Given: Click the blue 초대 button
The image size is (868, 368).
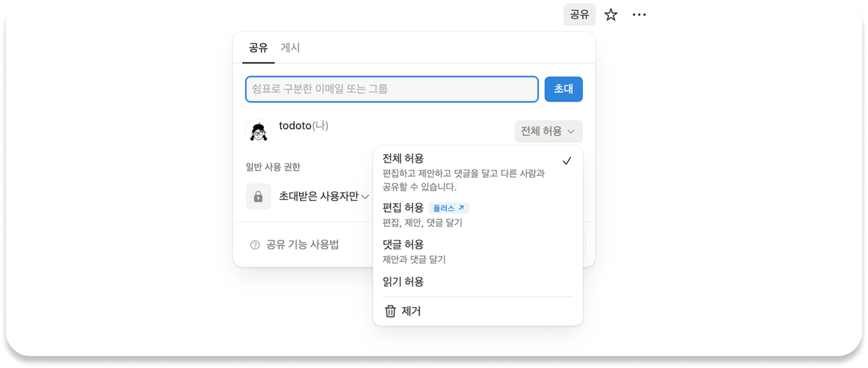Looking at the screenshot, I should click(x=563, y=89).
